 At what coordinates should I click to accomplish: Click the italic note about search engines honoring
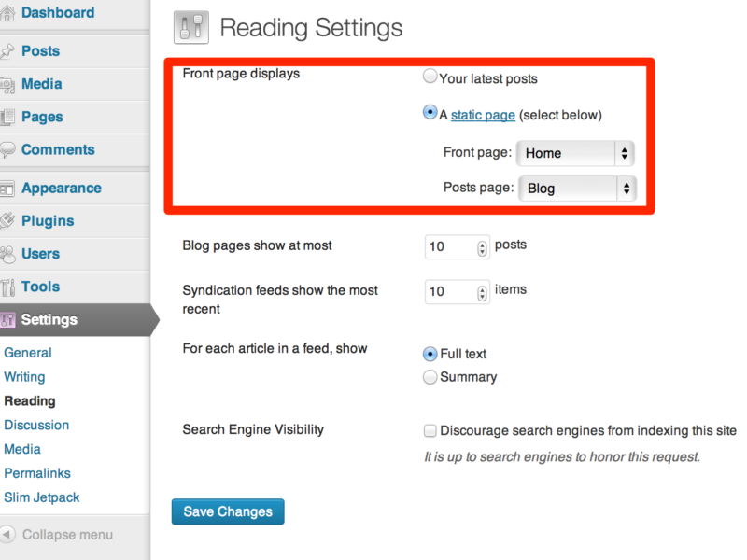(x=562, y=457)
